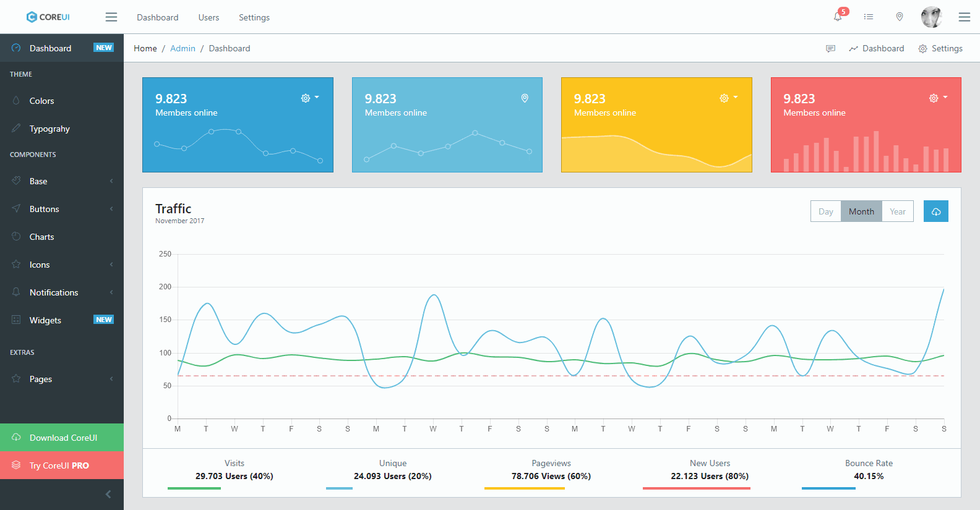Click the Download CoreUI button
980x510 pixels.
coord(62,438)
